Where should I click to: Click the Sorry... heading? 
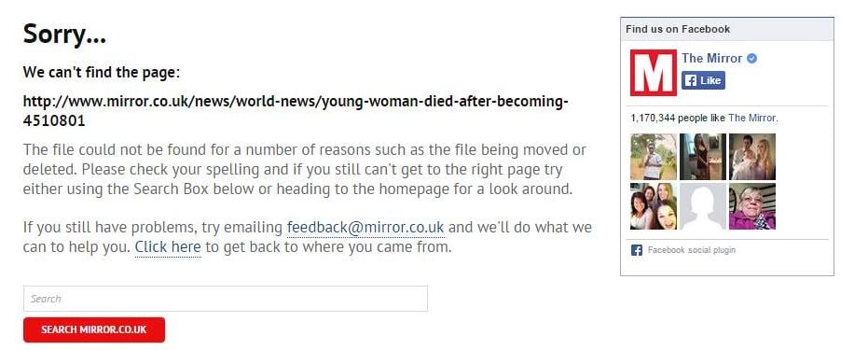pyautogui.click(x=64, y=34)
